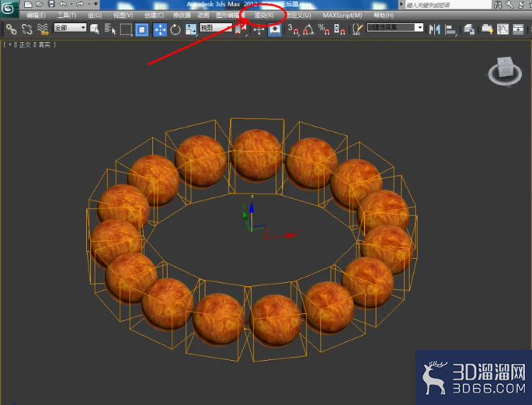Open the 3ds Max application menu logo
This screenshot has width=532, height=405.
(9, 9)
